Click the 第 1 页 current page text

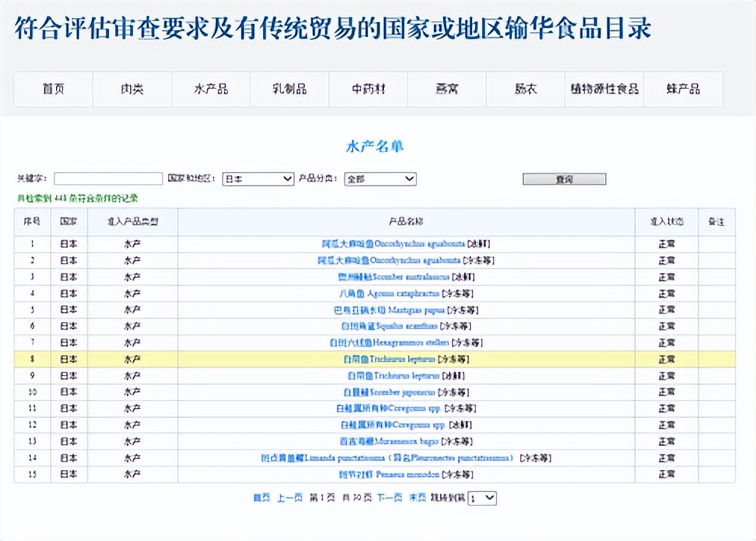point(321,498)
